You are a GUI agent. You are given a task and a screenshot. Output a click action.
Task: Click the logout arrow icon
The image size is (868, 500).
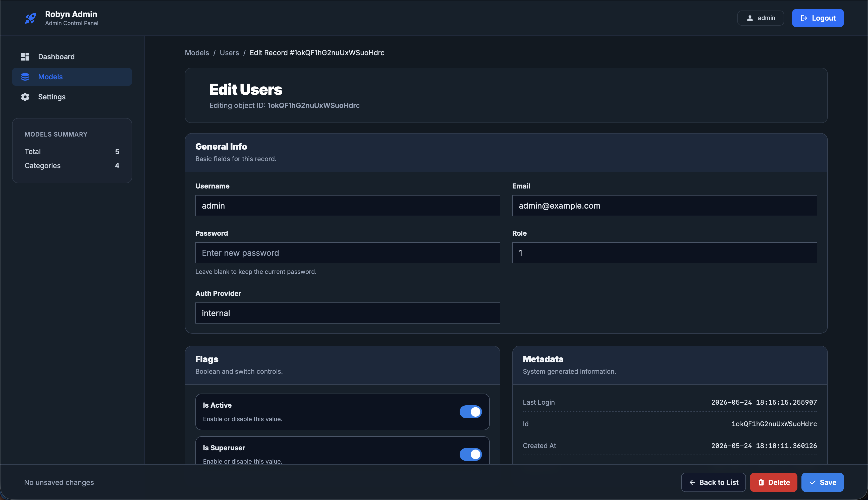pos(804,18)
